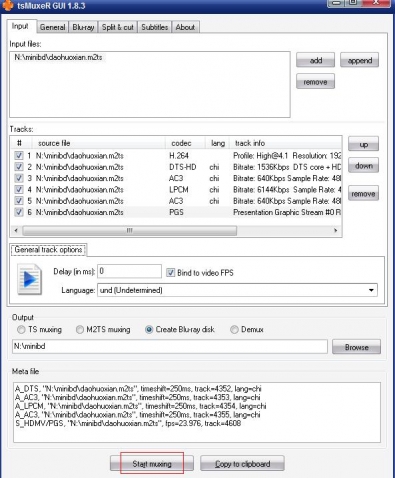The image size is (395, 478).
Task: Click the General track options tab
Action: click(48, 250)
